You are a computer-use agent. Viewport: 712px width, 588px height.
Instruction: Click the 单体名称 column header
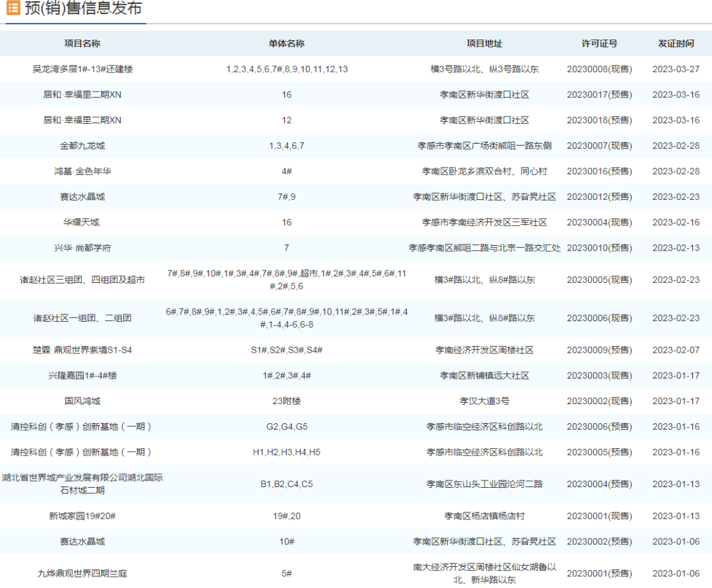click(287, 44)
